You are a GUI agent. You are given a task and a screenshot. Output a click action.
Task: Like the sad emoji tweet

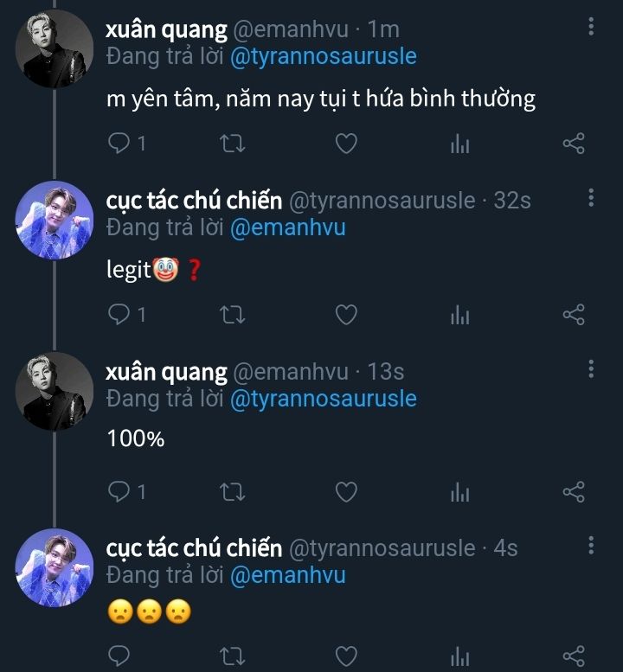346,656
